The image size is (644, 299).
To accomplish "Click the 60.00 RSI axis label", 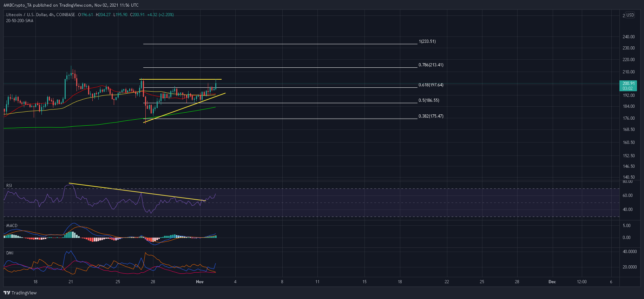I will click(627, 195).
